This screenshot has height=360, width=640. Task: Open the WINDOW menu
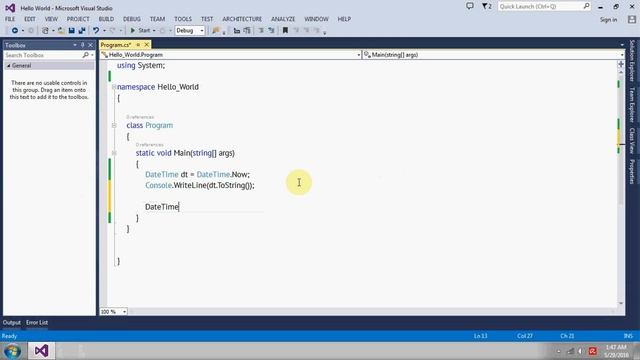316,19
